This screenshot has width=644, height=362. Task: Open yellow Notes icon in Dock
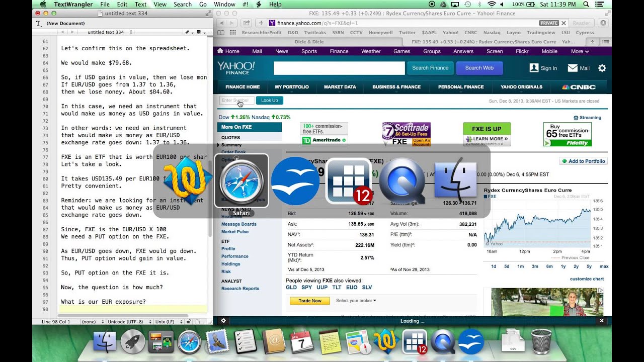[x=330, y=342]
